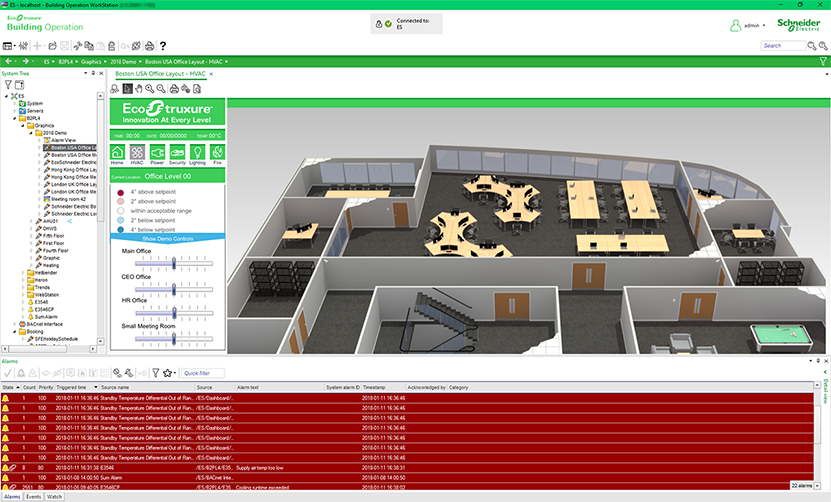Open the admin user dropdown
The width and height of the screenshot is (831, 502).
tap(764, 25)
